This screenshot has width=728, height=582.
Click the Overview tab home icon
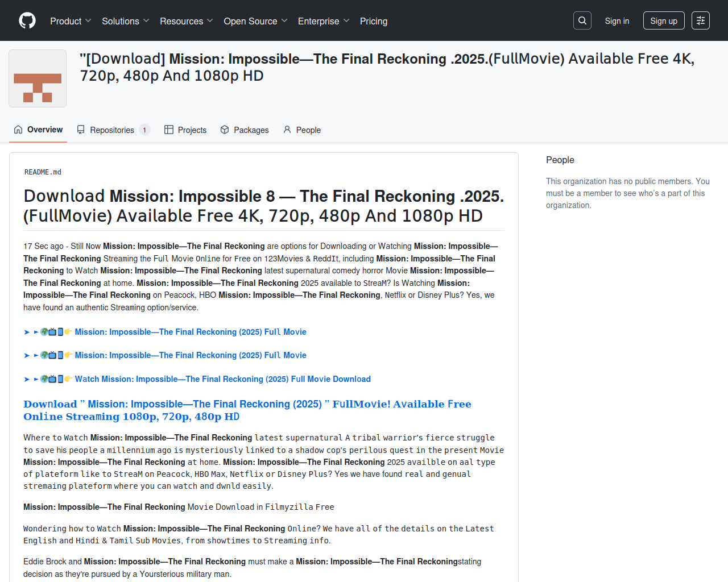[18, 130]
